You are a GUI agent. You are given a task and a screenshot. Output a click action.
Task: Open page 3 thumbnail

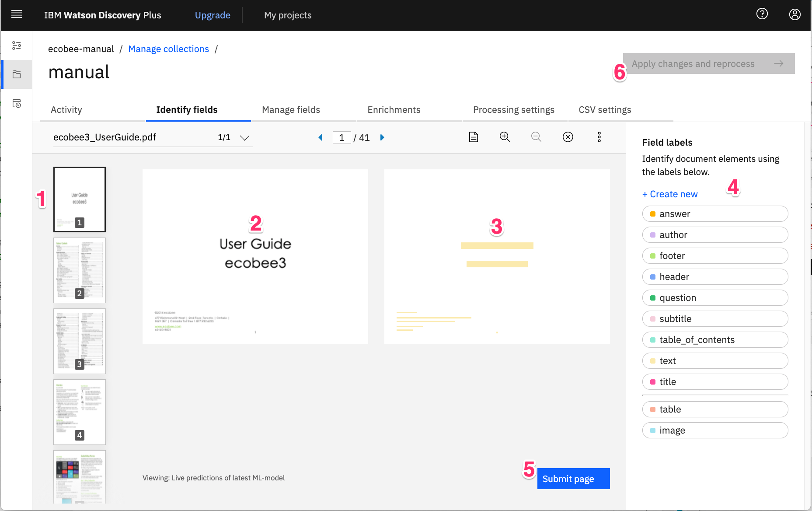point(80,341)
